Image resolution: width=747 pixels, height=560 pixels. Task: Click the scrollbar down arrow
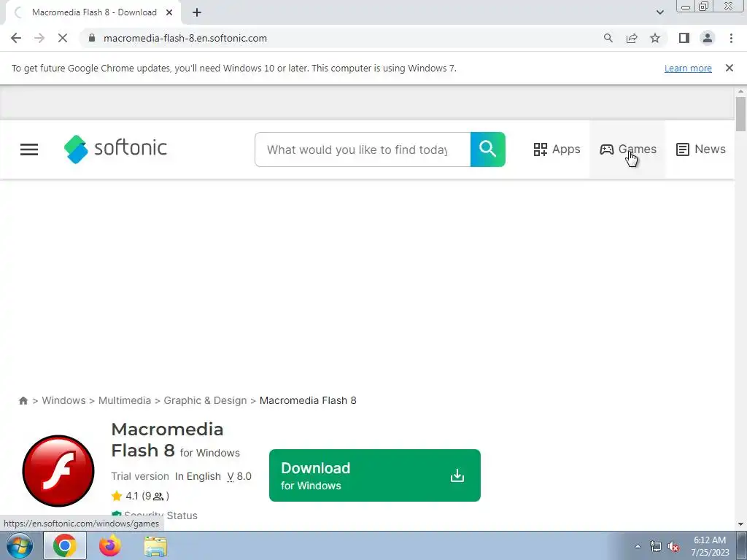pos(740,524)
